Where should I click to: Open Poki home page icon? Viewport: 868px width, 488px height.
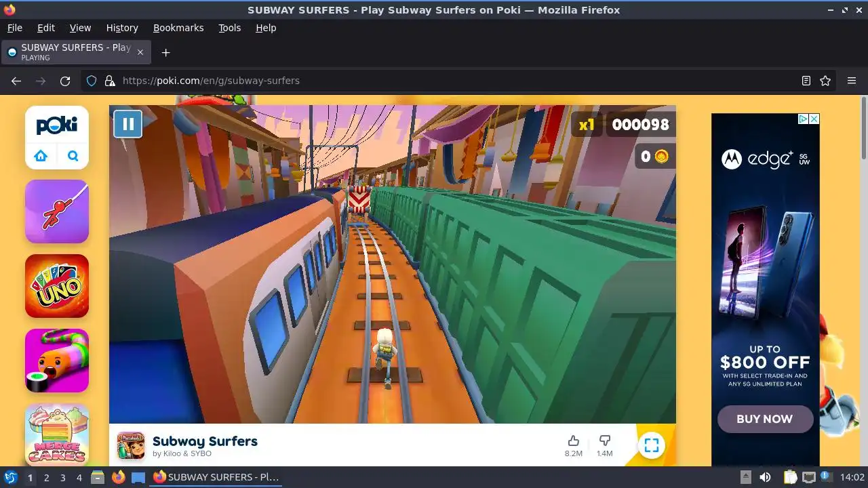41,156
